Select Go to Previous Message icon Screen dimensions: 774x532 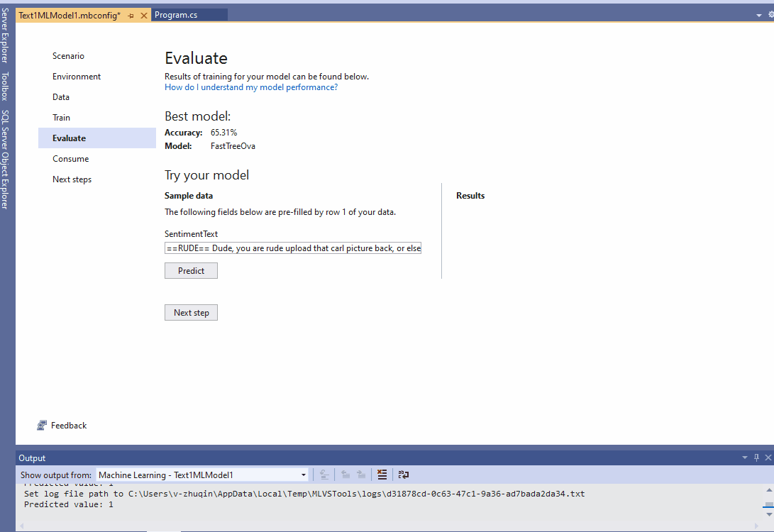click(x=345, y=474)
